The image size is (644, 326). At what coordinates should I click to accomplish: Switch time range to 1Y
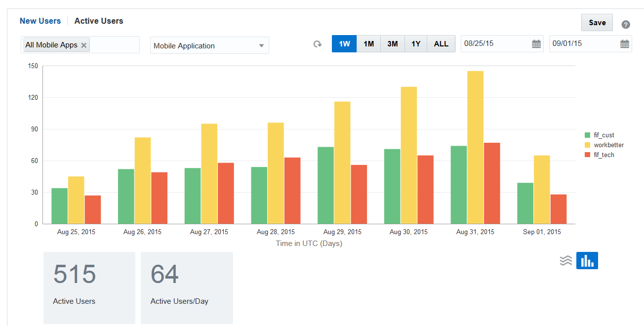[416, 44]
